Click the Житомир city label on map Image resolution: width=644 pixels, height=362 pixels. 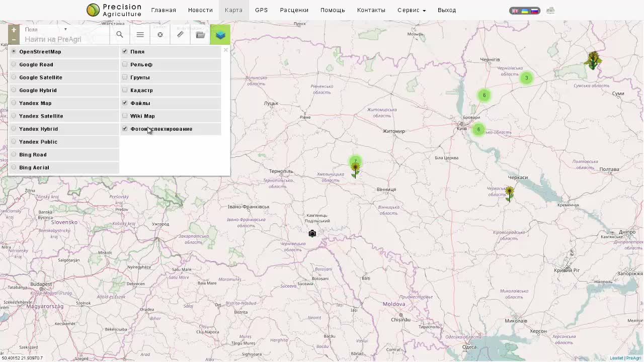(393, 131)
